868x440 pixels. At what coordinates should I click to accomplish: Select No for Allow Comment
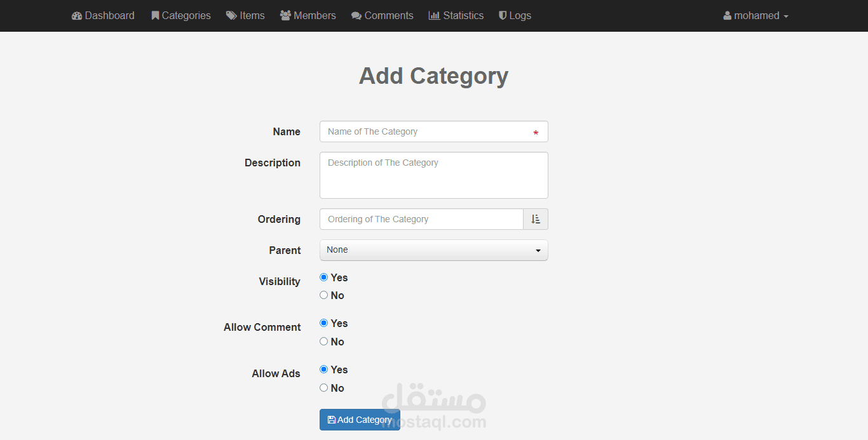(x=324, y=342)
